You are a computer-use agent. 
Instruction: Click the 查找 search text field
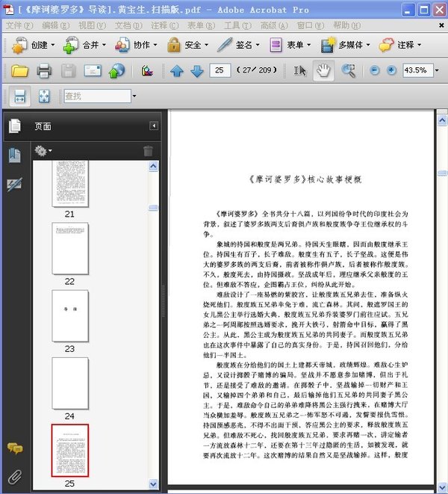coord(98,96)
